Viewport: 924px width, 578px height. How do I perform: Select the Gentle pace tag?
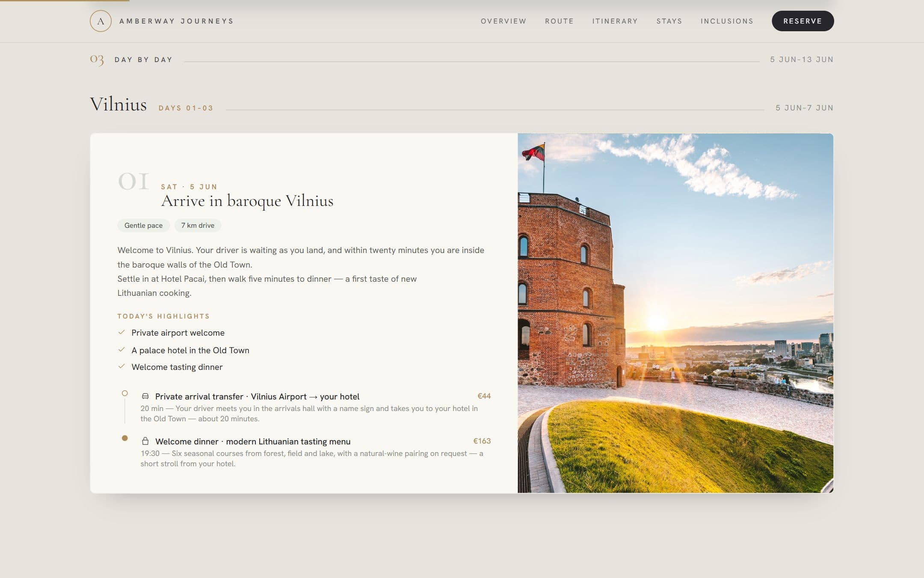click(143, 226)
